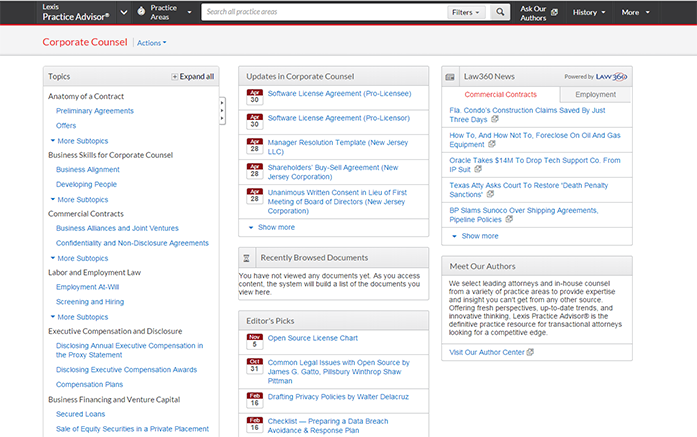
Task: Show more Updates in Corporate Counsel
Action: [x=272, y=227]
